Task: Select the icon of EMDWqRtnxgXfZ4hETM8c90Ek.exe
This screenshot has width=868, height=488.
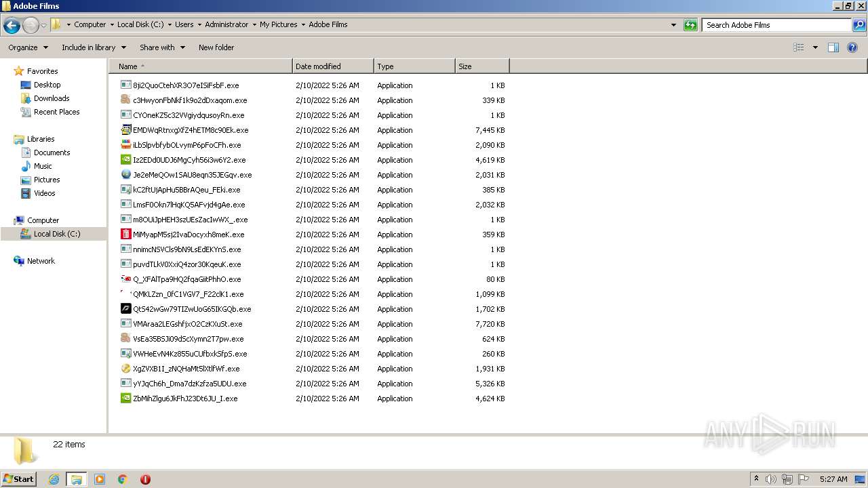Action: click(125, 130)
